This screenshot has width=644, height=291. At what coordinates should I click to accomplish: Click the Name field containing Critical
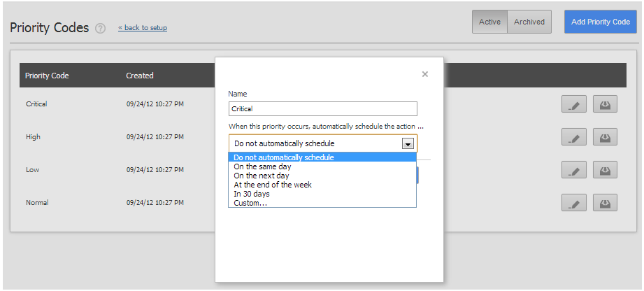[323, 109]
